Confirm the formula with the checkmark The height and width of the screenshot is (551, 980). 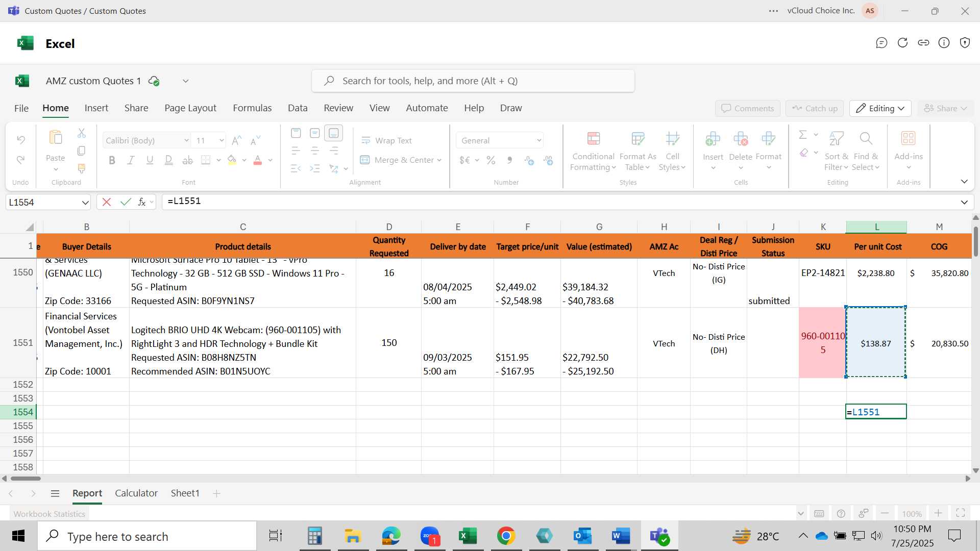(x=126, y=202)
